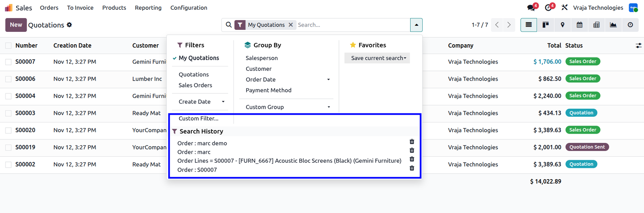644x213 pixels.
Task: Switch to Graph view icon
Action: point(613,25)
